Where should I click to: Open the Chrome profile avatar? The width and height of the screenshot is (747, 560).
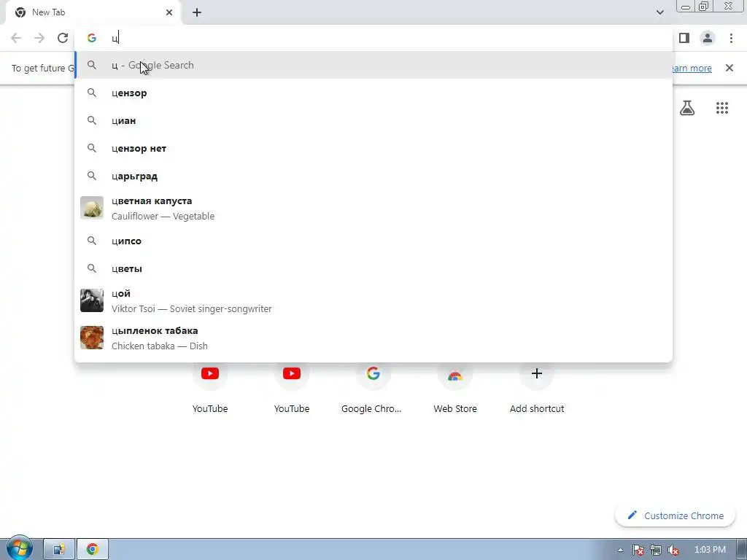(x=708, y=38)
